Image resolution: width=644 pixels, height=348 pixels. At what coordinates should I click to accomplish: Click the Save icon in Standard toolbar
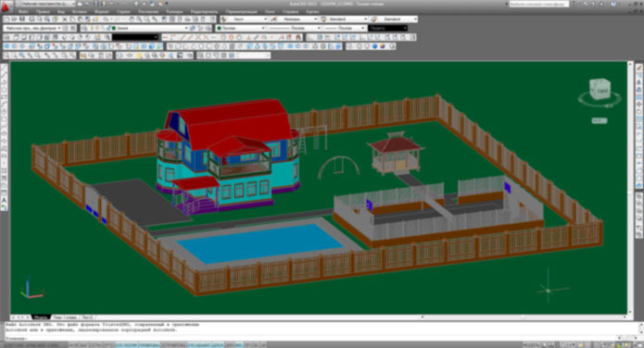22,19
